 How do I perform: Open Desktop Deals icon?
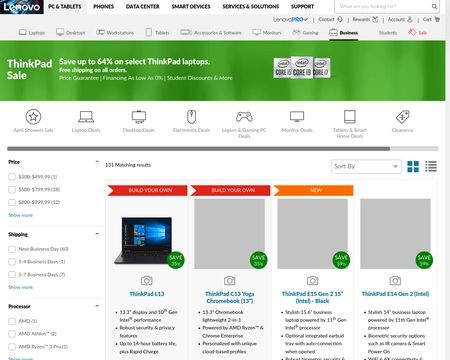[139, 117]
